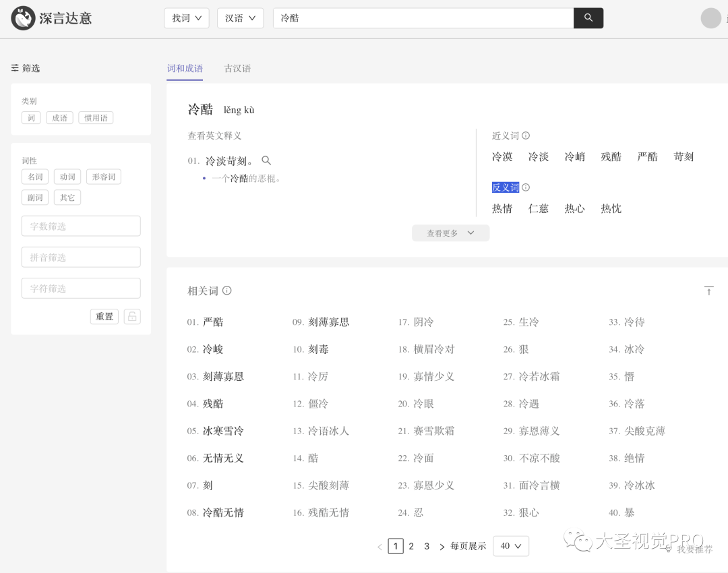
Task: Open the 汉语 language dropdown
Action: (241, 18)
